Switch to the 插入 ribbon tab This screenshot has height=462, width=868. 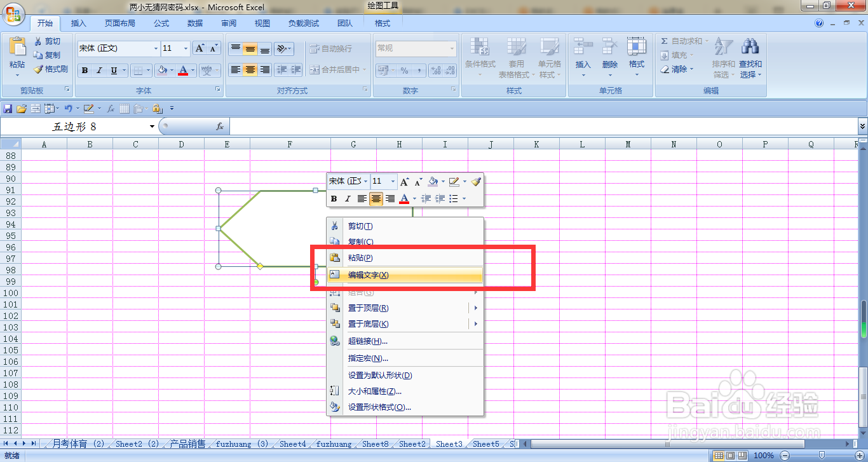click(x=78, y=23)
